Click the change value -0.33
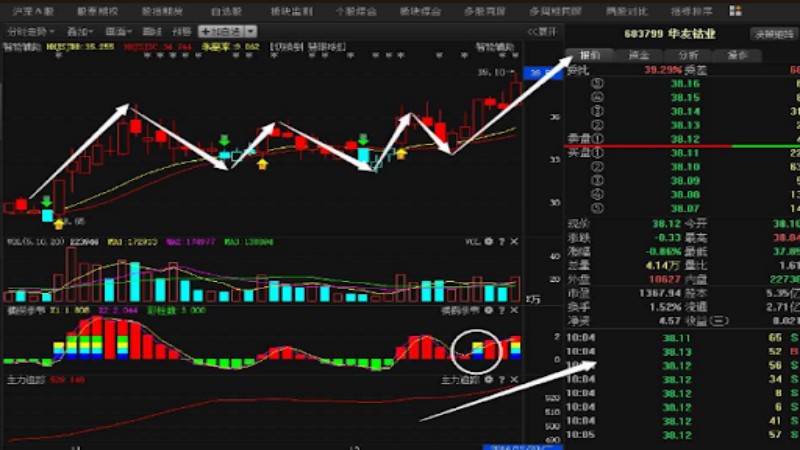This screenshot has width=800, height=450. [x=668, y=238]
